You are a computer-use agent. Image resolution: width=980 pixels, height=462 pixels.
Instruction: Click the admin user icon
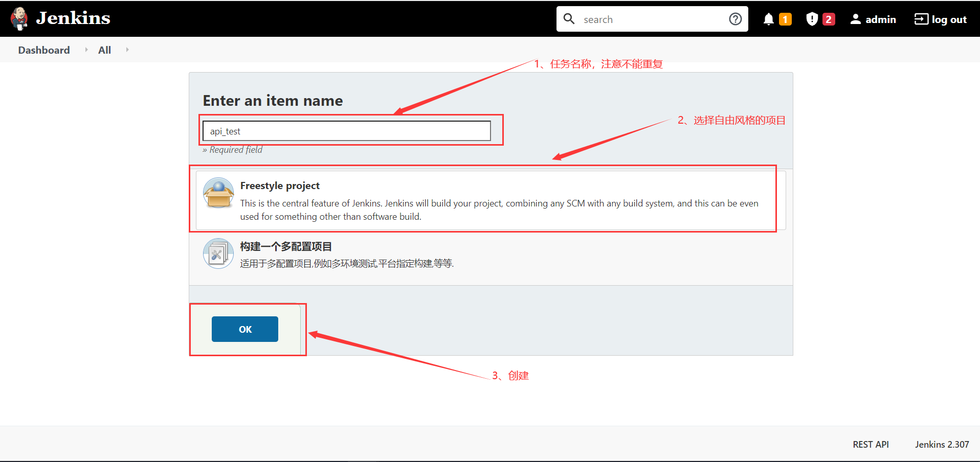tap(855, 19)
